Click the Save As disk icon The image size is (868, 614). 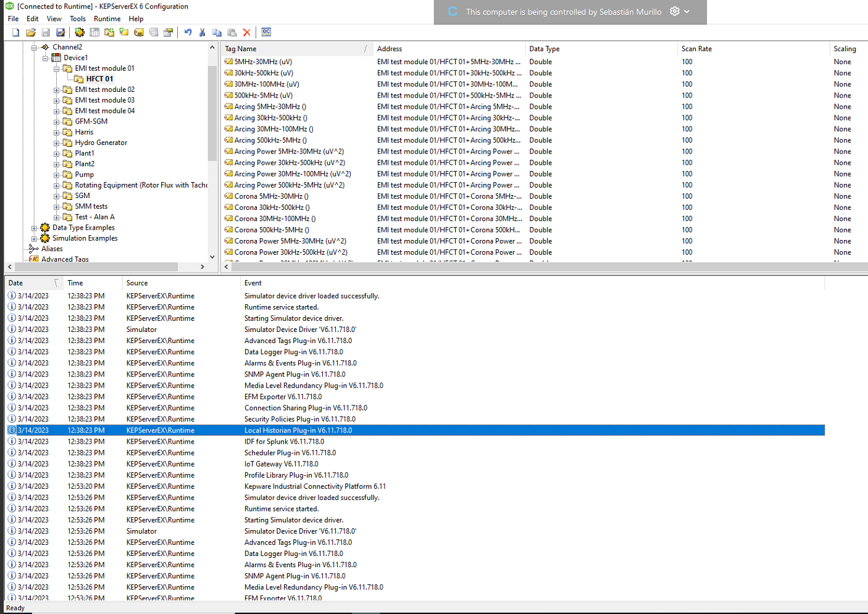pyautogui.click(x=61, y=32)
